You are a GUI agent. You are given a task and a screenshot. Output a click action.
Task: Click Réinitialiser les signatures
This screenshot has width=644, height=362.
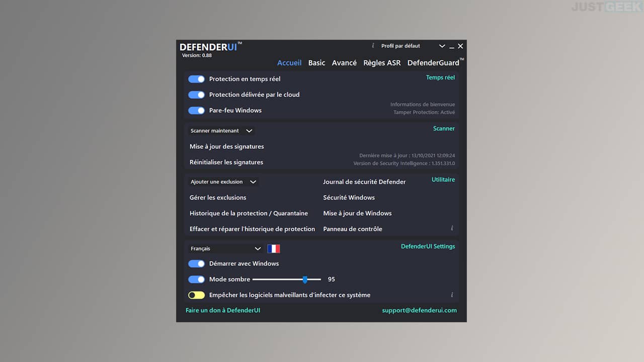coord(226,162)
